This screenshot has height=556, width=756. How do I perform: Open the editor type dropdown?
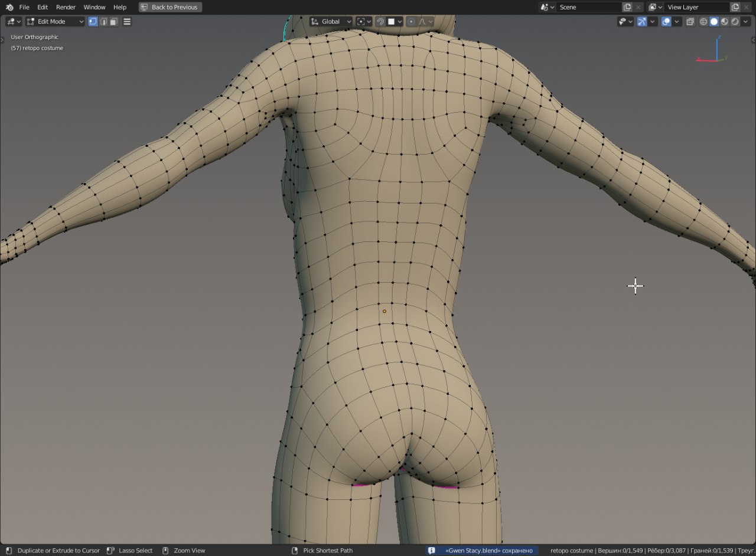click(x=14, y=21)
